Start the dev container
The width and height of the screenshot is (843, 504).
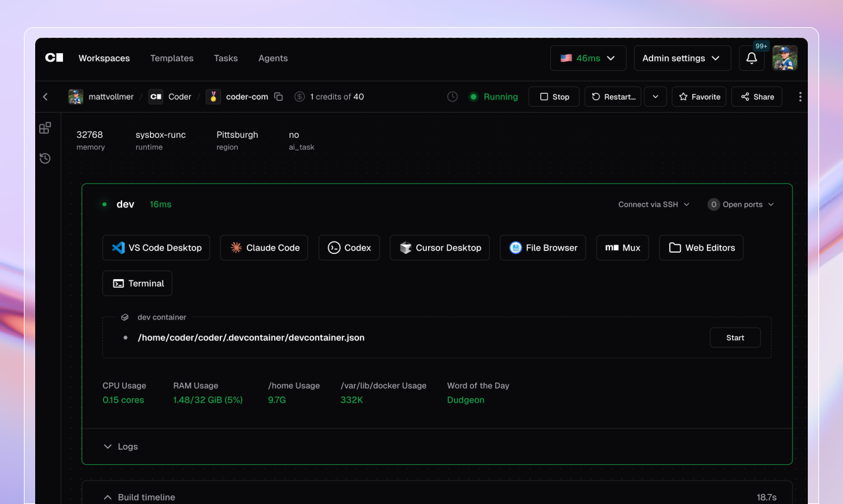coord(735,338)
